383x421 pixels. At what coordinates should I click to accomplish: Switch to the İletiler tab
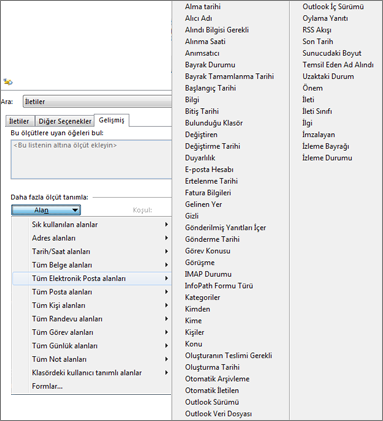coord(19,121)
